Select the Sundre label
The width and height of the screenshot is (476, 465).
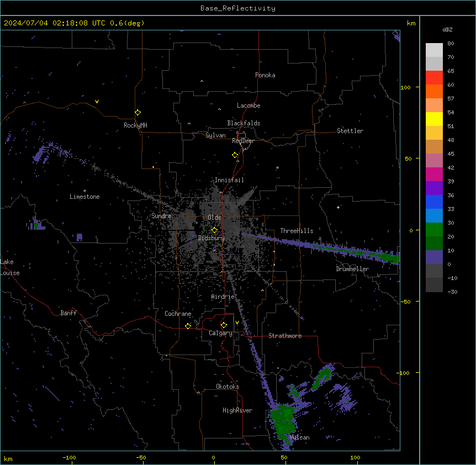pyautogui.click(x=161, y=216)
